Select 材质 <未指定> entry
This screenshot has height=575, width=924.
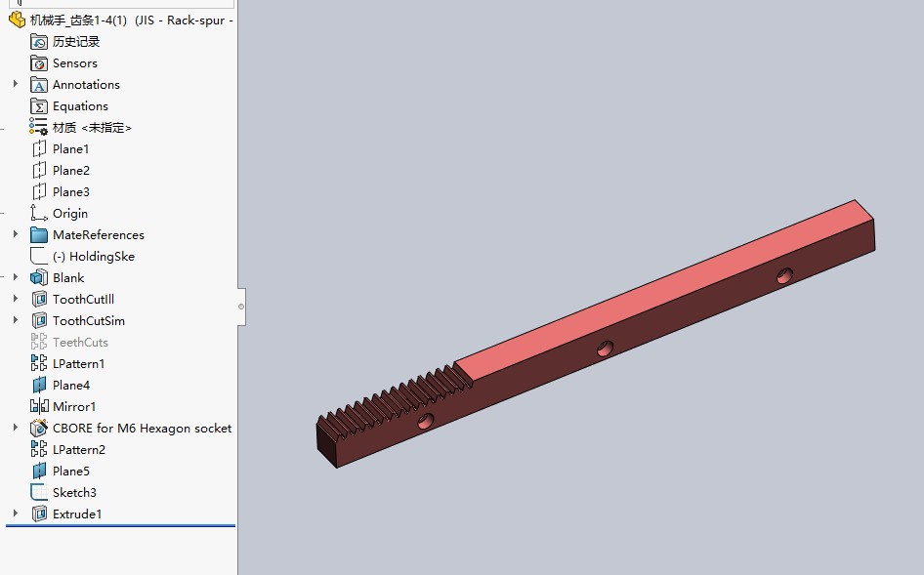(92, 128)
